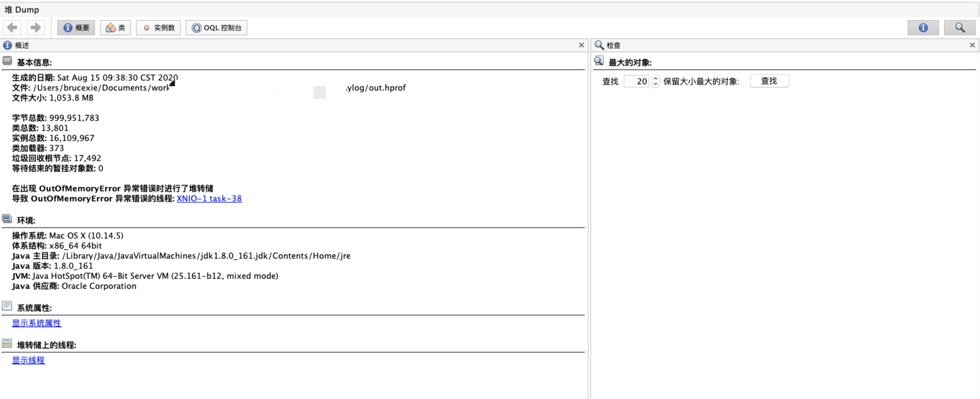Image resolution: width=980 pixels, height=399 pixels.
Task: Open the 类 classes view
Action: pyautogui.click(x=115, y=28)
